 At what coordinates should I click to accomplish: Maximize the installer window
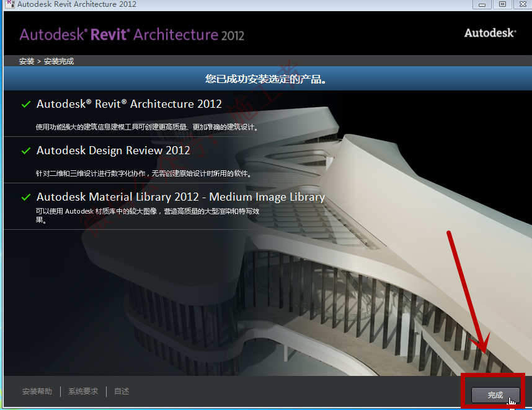pyautogui.click(x=502, y=4)
